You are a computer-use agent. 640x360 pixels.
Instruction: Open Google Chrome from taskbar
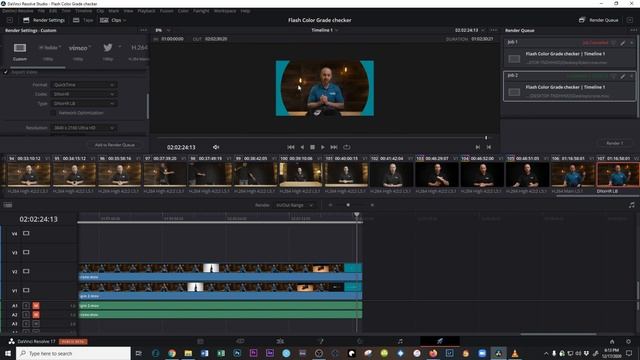[x=172, y=353]
